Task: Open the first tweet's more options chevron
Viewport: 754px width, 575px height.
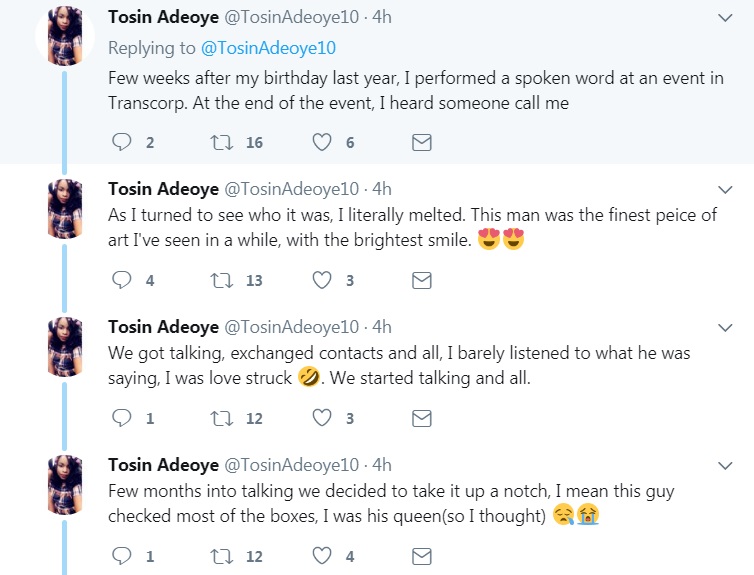Action: point(726,19)
